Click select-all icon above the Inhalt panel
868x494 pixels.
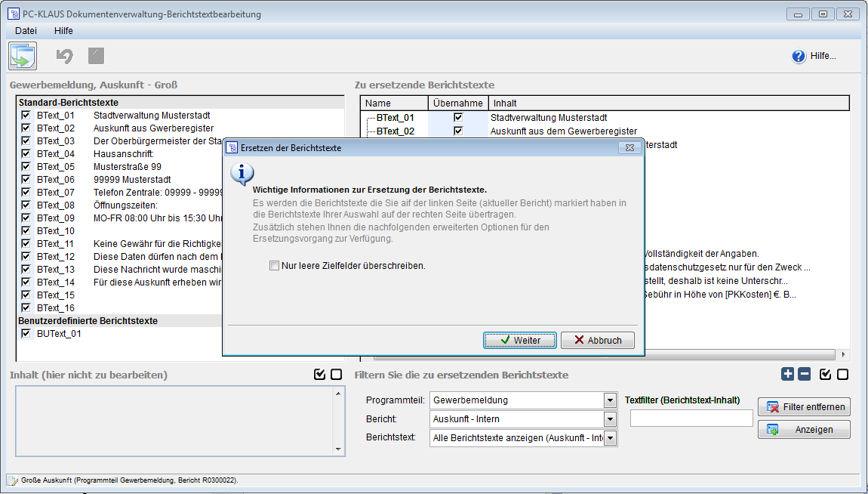[319, 375]
